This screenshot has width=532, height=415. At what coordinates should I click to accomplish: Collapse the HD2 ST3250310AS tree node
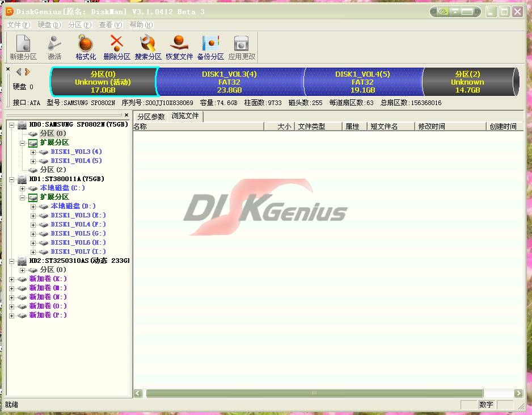[x=11, y=261]
